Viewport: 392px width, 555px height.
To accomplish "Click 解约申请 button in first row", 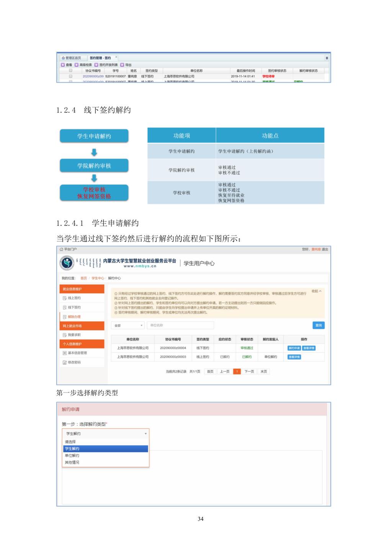I will [x=294, y=348].
